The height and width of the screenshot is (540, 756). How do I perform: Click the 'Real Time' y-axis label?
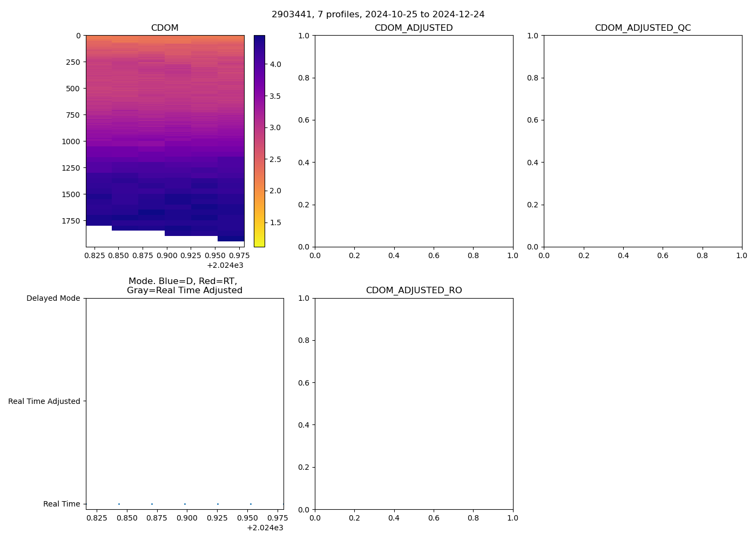62,504
